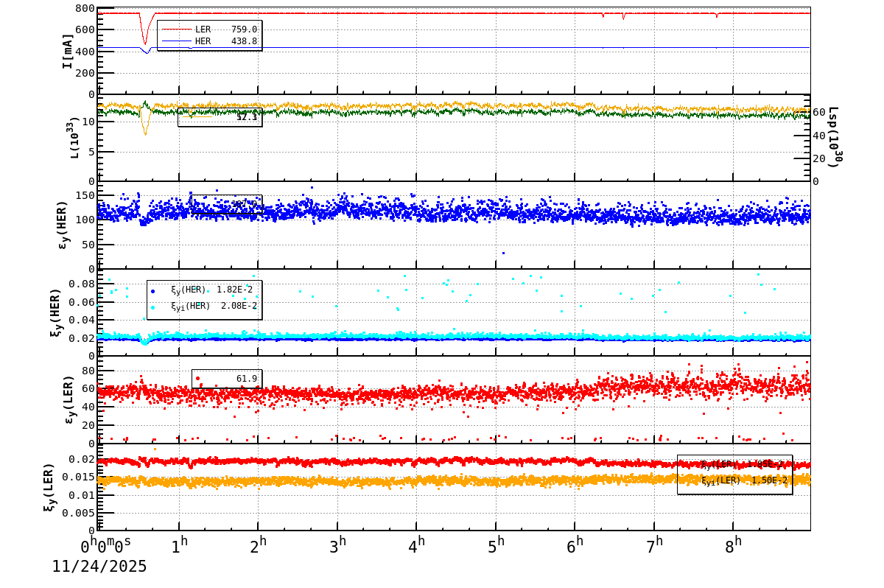Click the luminosity legend box showing 52.3
This screenshot has height=588, width=884.
point(220,117)
